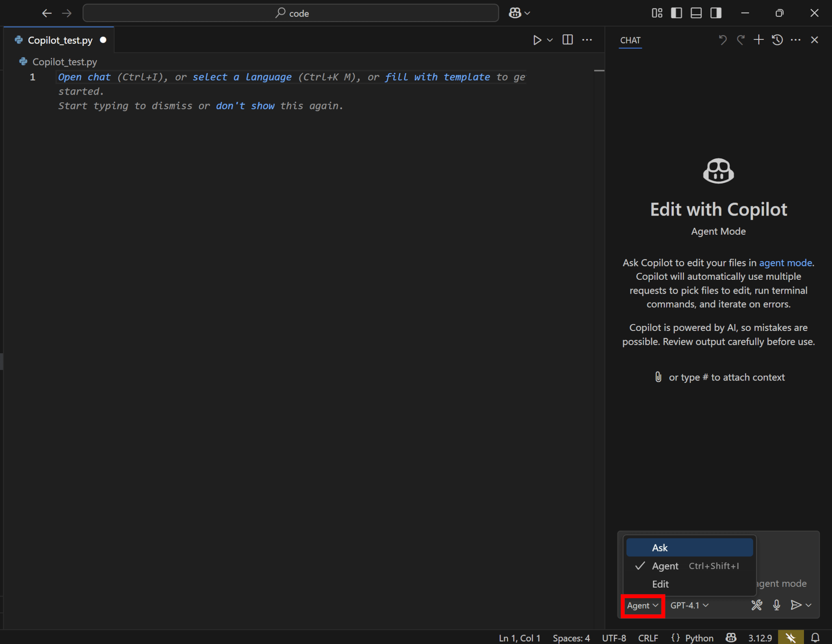832x644 pixels.
Task: Click the 'code' search bar
Action: (290, 13)
